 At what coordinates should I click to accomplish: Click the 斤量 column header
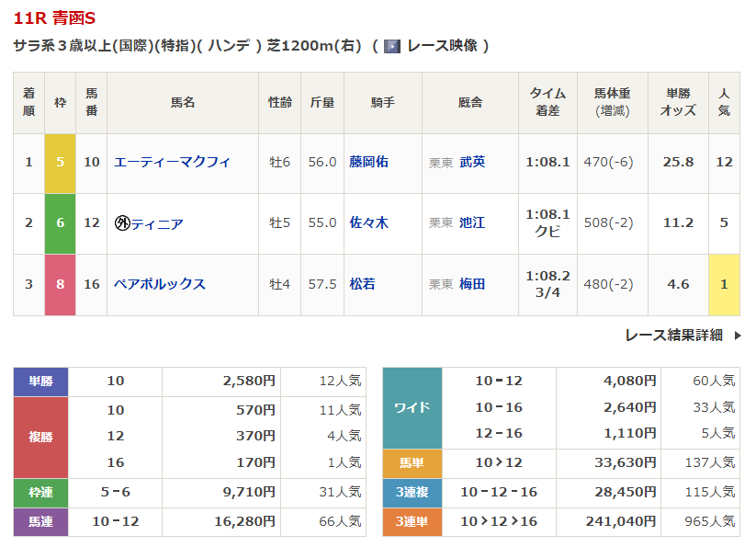pyautogui.click(x=322, y=103)
